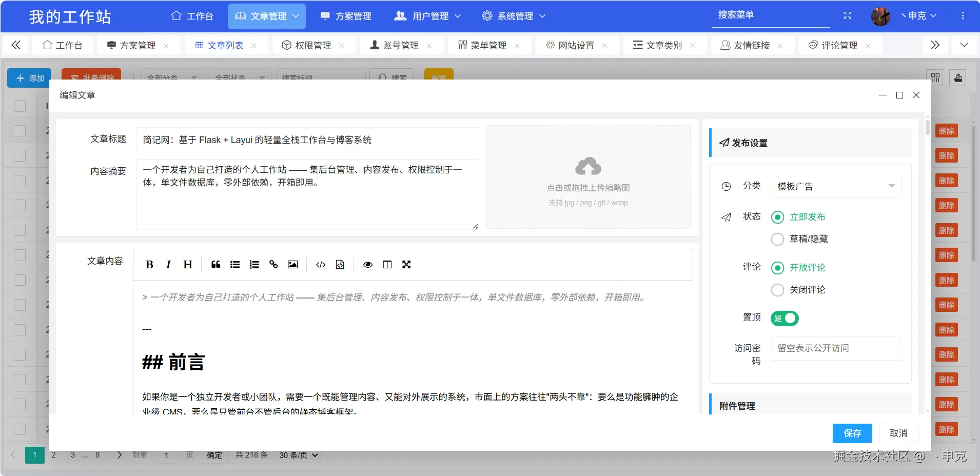Screen dimensions: 980x476
Task: Click the 取消 button
Action: tap(898, 433)
